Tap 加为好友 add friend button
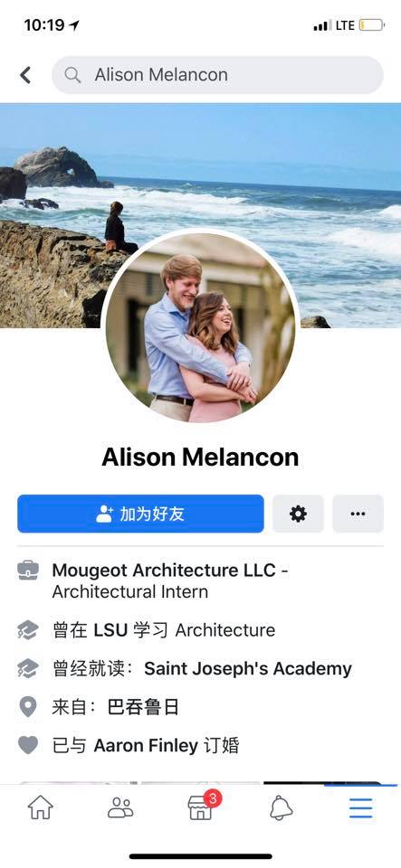Image resolution: width=401 pixels, height=868 pixels. (x=140, y=514)
